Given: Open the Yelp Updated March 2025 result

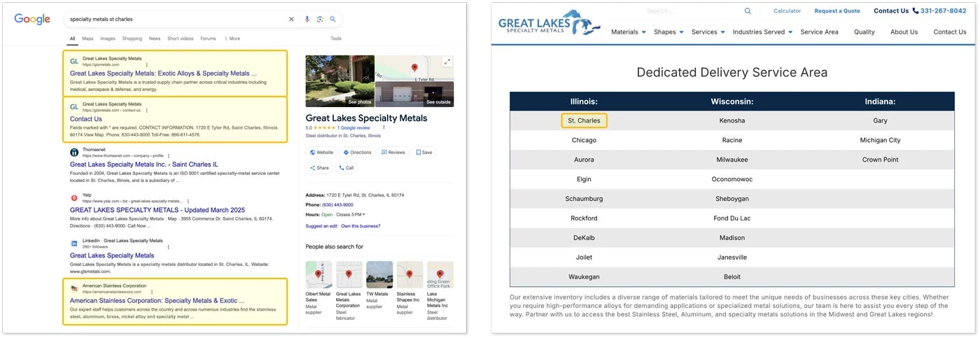Looking at the screenshot, I should 157,210.
